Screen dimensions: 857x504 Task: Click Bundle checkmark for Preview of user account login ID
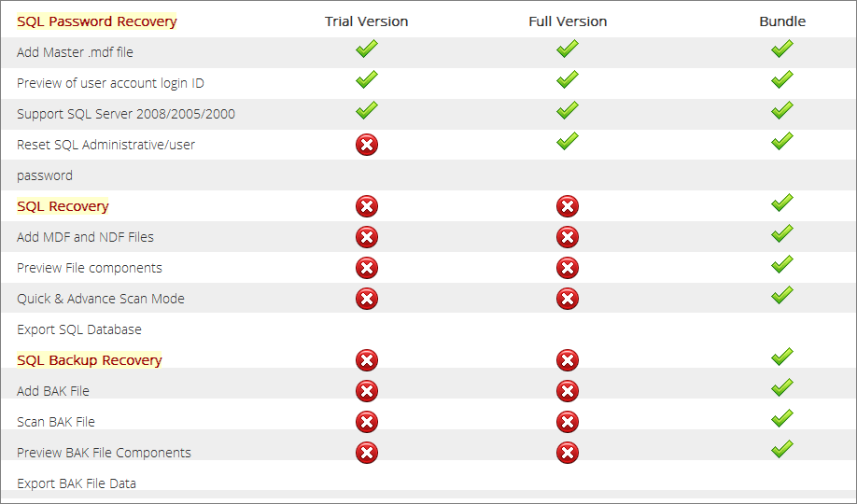(x=782, y=80)
